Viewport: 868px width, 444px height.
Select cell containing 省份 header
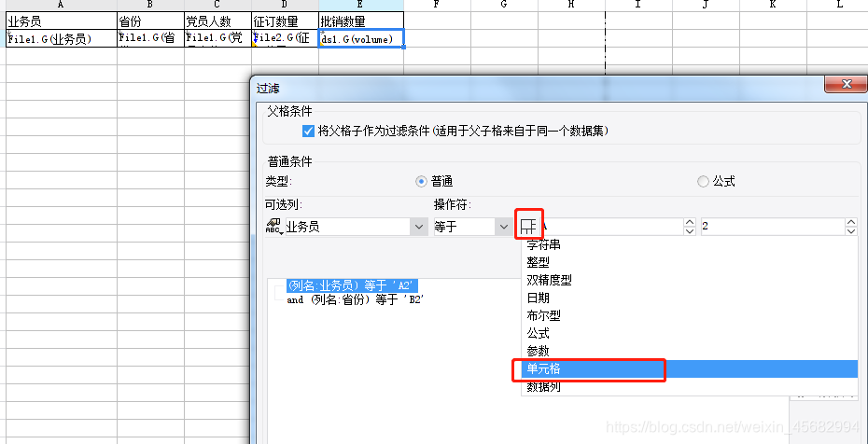click(x=150, y=21)
